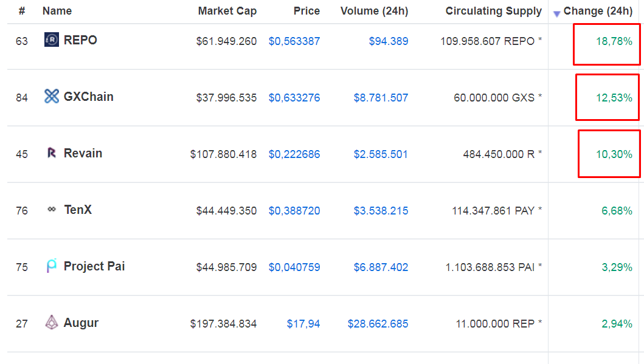Click the TenX infinity logo icon

pos(51,209)
